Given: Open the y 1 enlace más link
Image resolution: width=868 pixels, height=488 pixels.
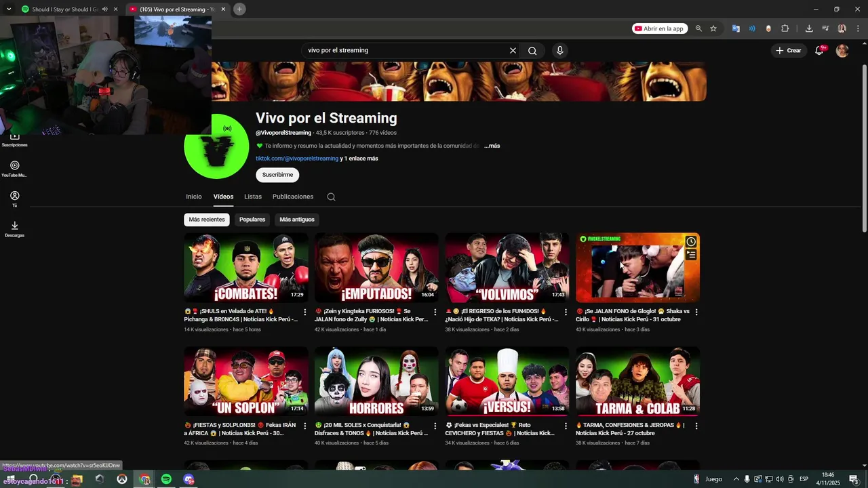Looking at the screenshot, I should click(x=359, y=159).
